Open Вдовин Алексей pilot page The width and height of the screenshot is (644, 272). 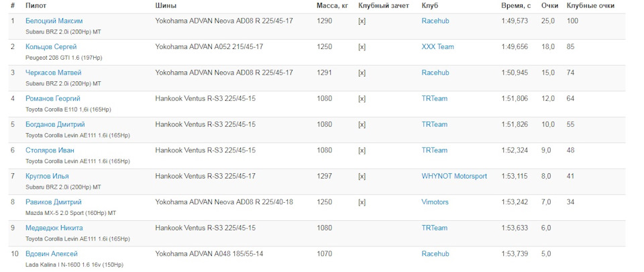(x=52, y=254)
